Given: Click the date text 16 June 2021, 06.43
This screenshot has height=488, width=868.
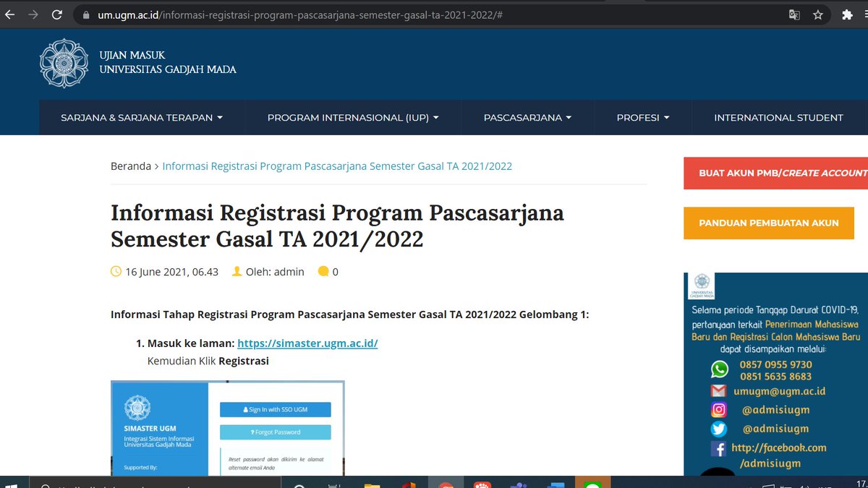Looking at the screenshot, I should tap(171, 272).
